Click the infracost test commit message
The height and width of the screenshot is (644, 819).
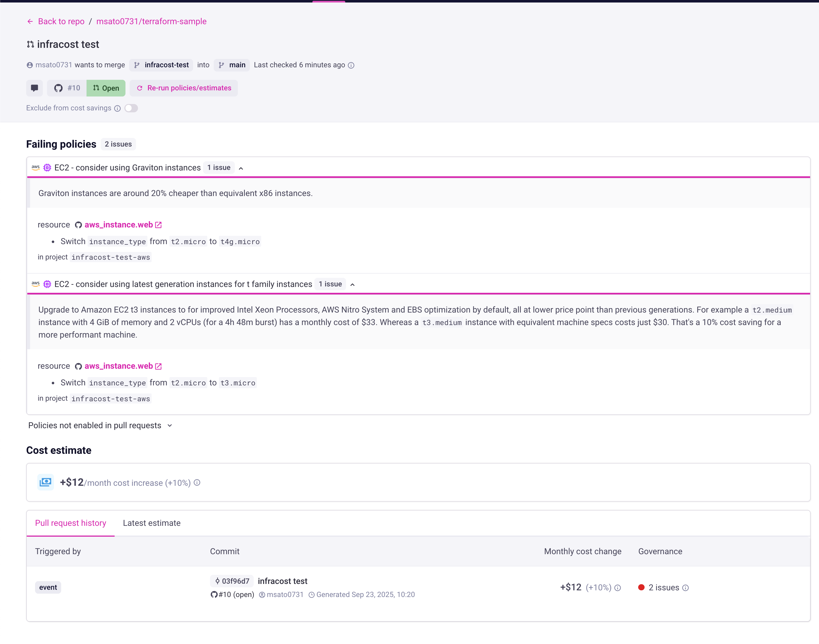(x=283, y=581)
